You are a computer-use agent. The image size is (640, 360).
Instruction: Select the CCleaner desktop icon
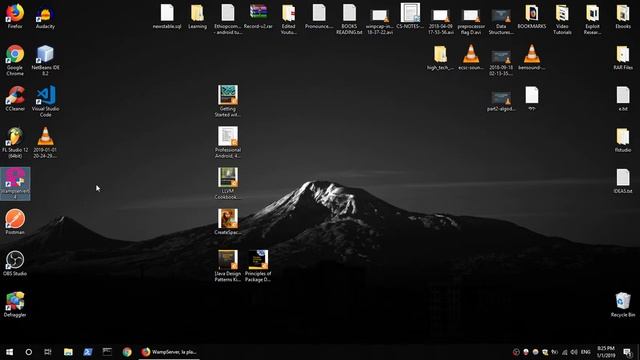pos(15,99)
